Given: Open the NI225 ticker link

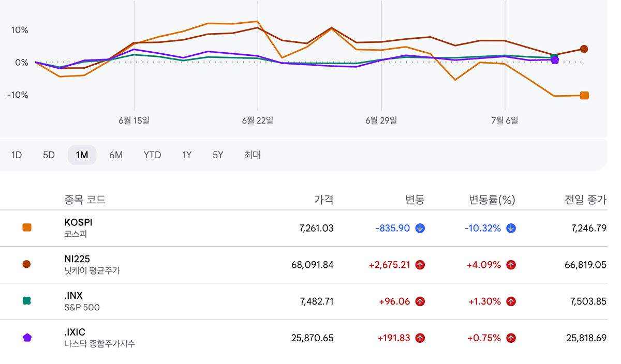Looking at the screenshot, I should pos(77,259).
